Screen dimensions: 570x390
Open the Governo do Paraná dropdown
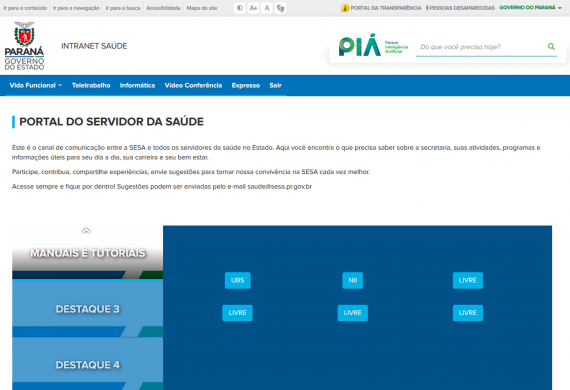tap(530, 7)
